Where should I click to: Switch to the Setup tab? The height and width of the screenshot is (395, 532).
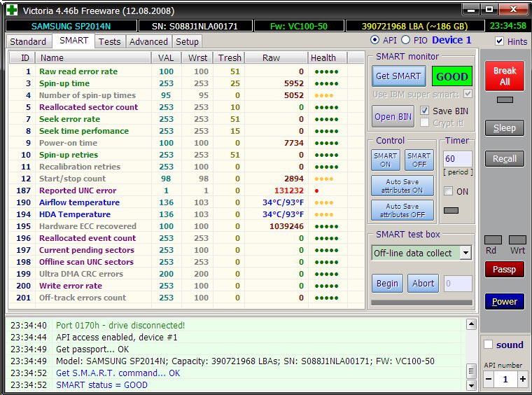point(187,42)
